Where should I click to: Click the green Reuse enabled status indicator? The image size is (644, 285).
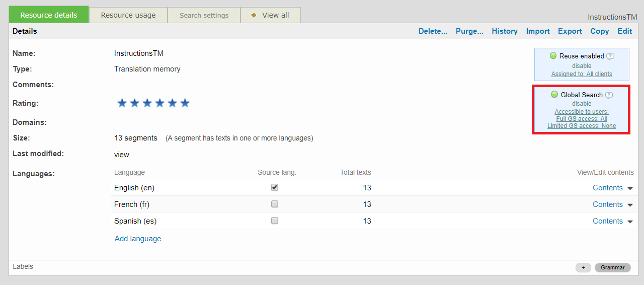point(553,56)
